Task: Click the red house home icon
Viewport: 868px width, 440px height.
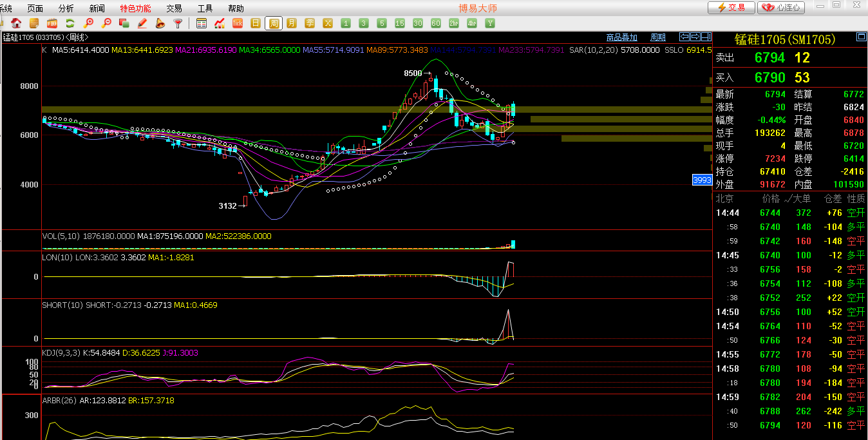Action: (17, 23)
